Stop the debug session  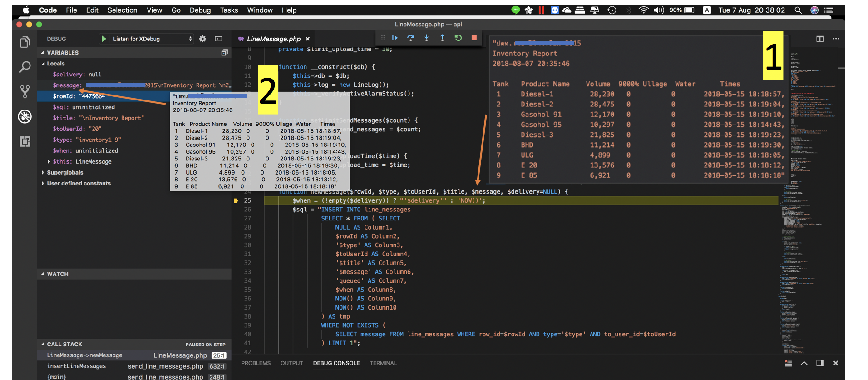click(474, 38)
